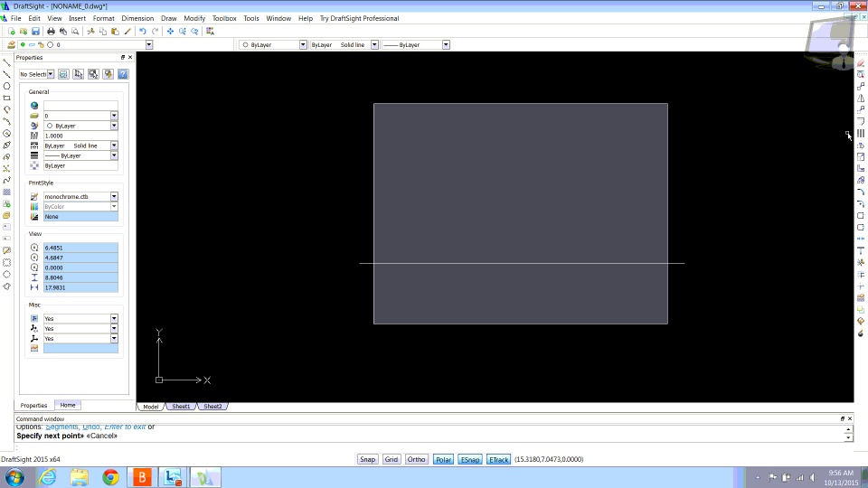
Task: Click the 1.0000 line scale field
Action: click(x=80, y=136)
